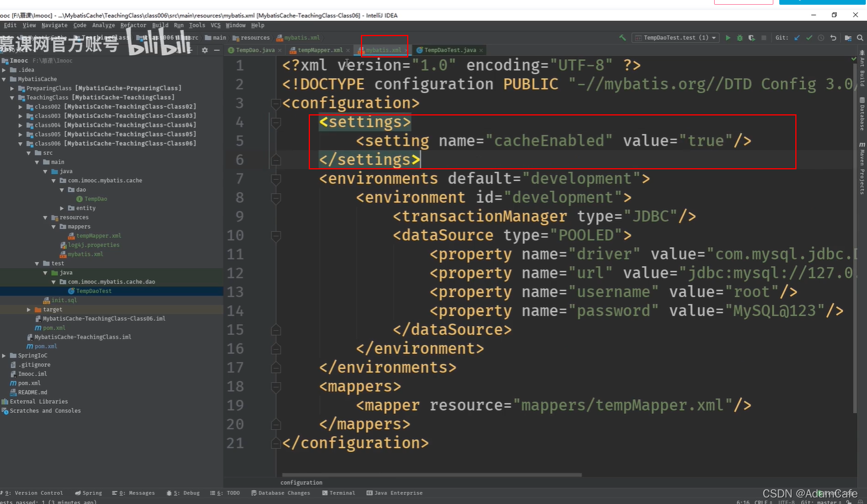Hide Project panel with minus icon

[x=217, y=50]
